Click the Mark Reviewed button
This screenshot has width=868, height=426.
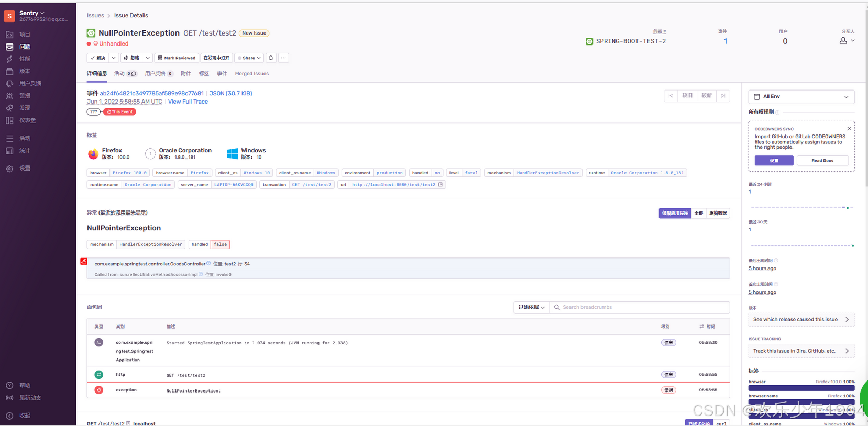click(177, 58)
